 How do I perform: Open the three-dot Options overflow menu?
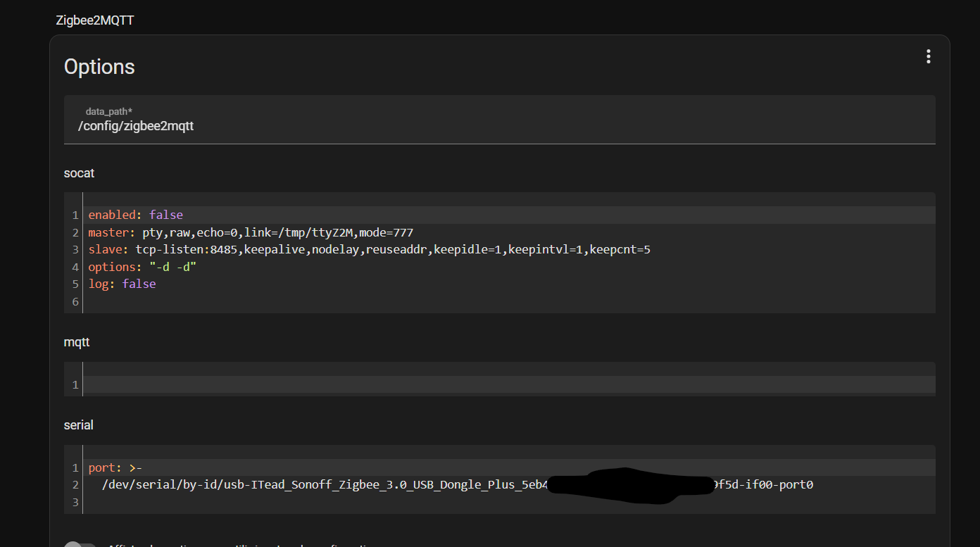[929, 57]
